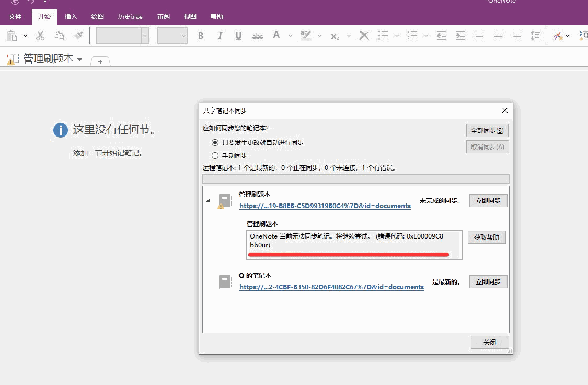Click the sync progress bar
Viewport: 588px width, 385px height.
[x=355, y=178]
